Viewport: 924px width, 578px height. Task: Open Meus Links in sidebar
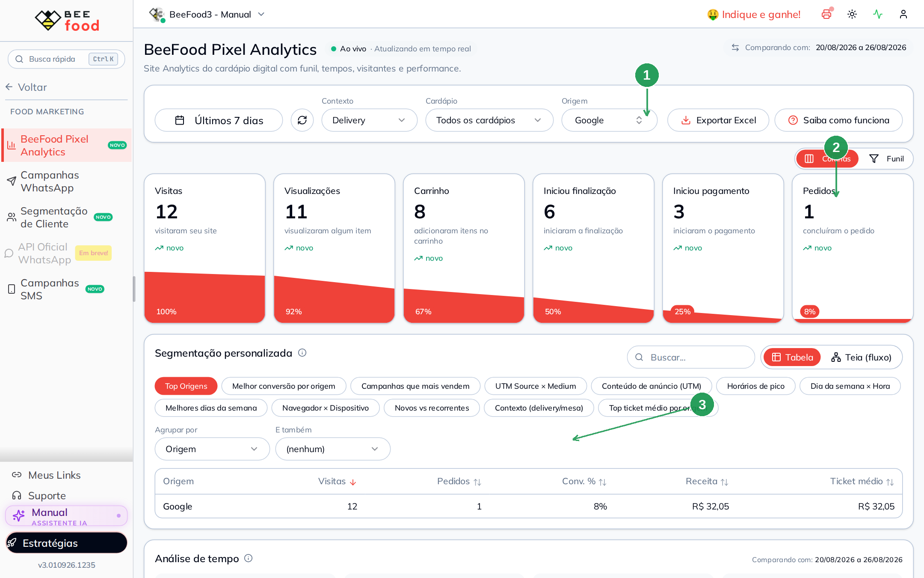pos(66,475)
